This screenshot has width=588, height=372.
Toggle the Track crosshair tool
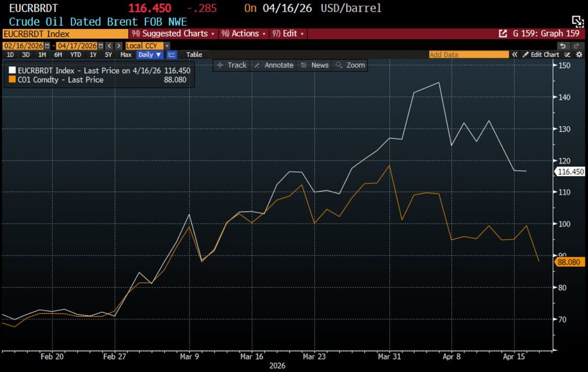pyautogui.click(x=231, y=65)
